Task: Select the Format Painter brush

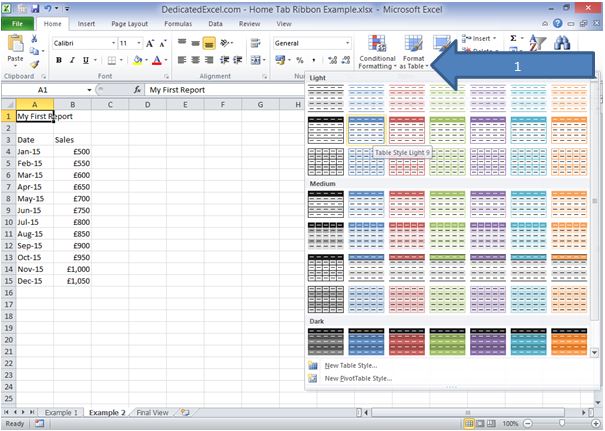Action: (35, 64)
